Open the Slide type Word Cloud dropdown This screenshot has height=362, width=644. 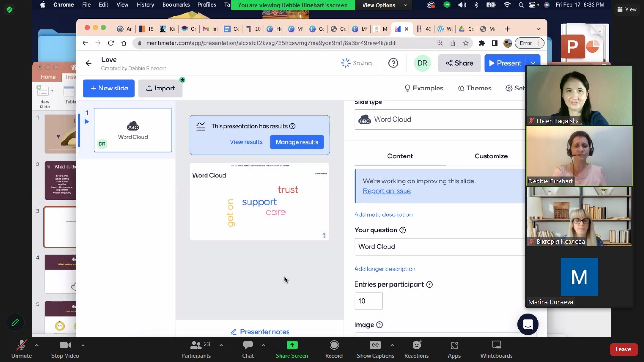[439, 120]
